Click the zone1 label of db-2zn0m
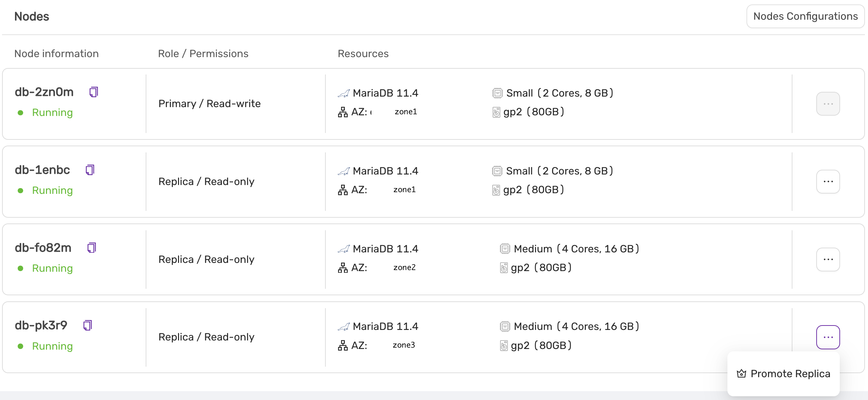Screen dimensions: 868x400 pos(406,112)
